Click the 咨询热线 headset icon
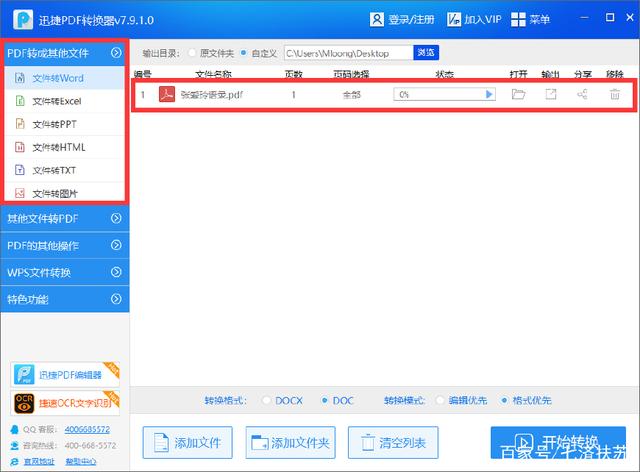 point(15,445)
